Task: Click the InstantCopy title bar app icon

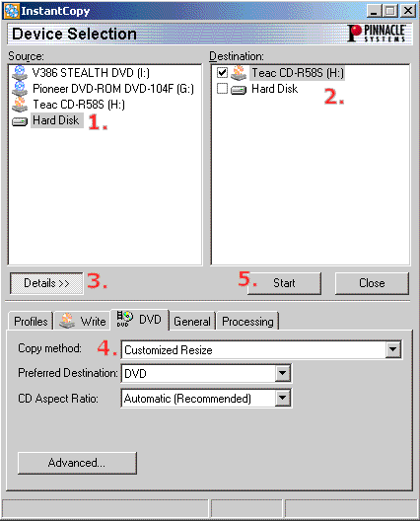Action: point(11,11)
